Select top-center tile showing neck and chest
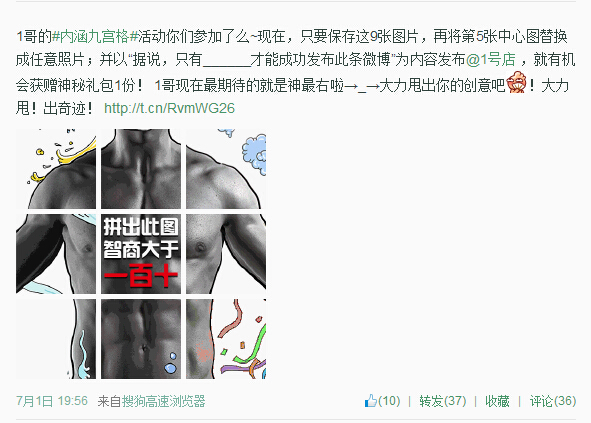 point(141,169)
